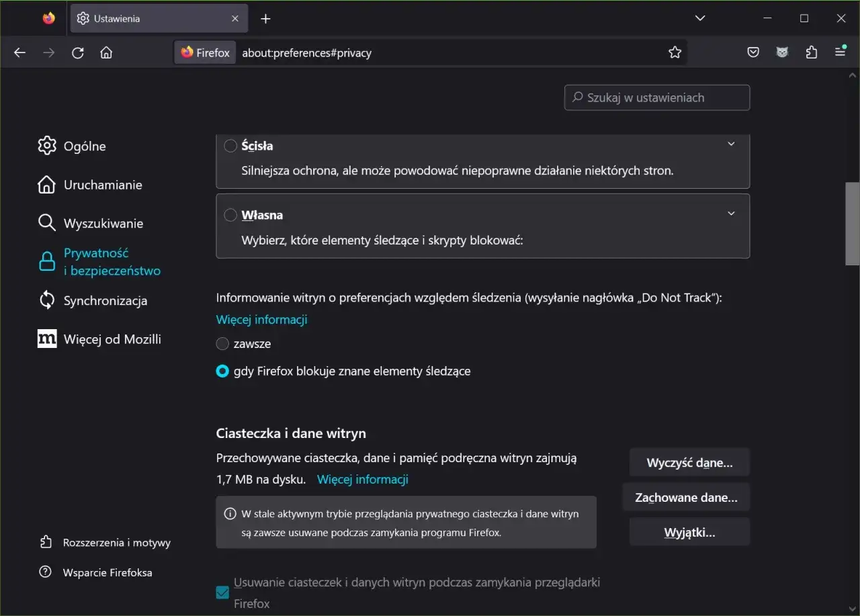This screenshot has width=860, height=616.
Task: Select Prywatność i bezpieczeństwo category
Action: (x=99, y=262)
